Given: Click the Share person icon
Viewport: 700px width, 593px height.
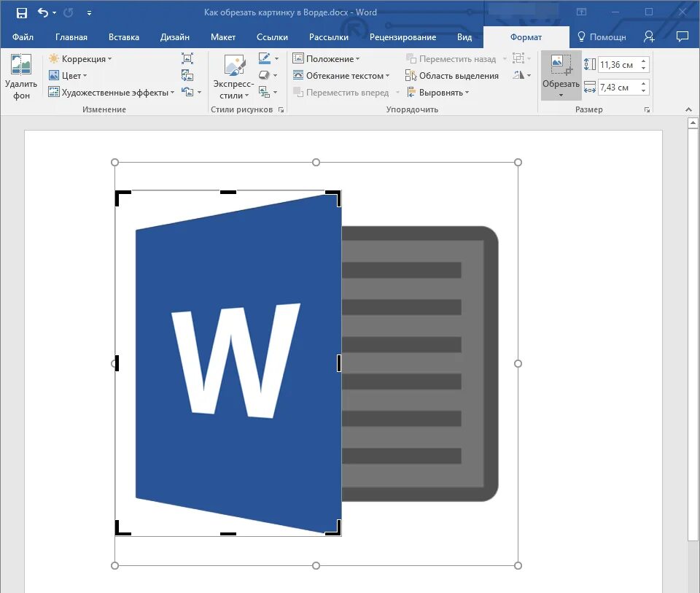Looking at the screenshot, I should point(649,36).
